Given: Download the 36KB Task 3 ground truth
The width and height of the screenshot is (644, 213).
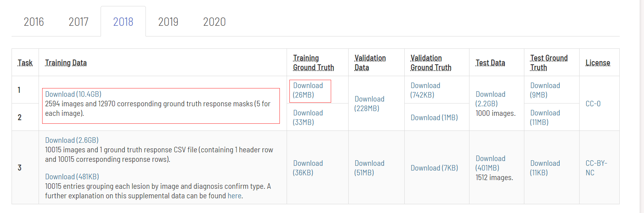Looking at the screenshot, I should 308,163.
